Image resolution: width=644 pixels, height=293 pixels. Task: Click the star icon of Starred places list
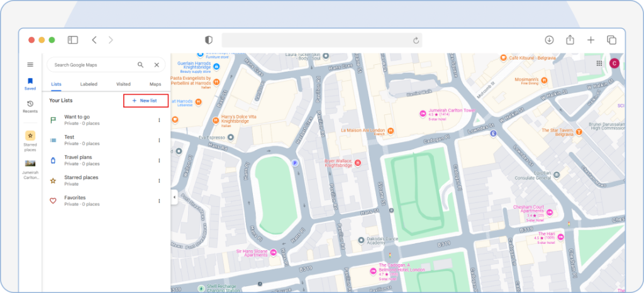pos(53,180)
